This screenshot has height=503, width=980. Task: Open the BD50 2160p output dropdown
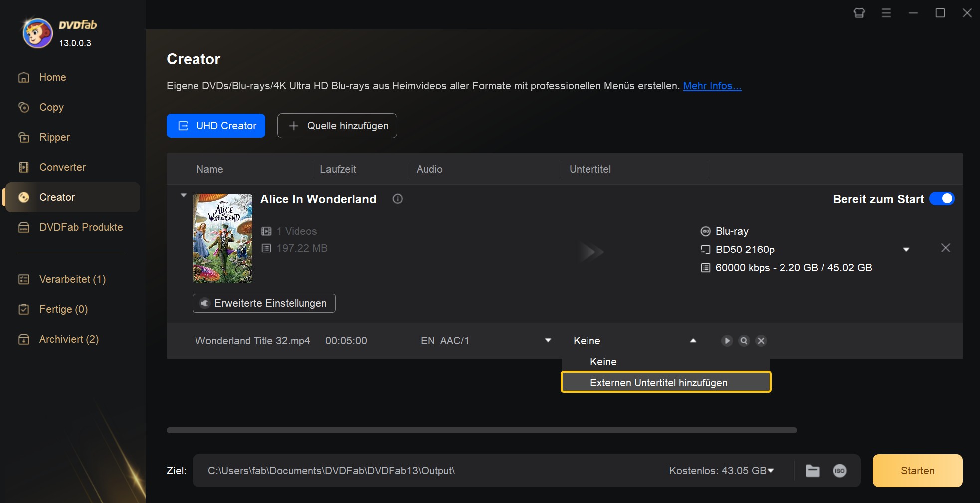point(906,250)
